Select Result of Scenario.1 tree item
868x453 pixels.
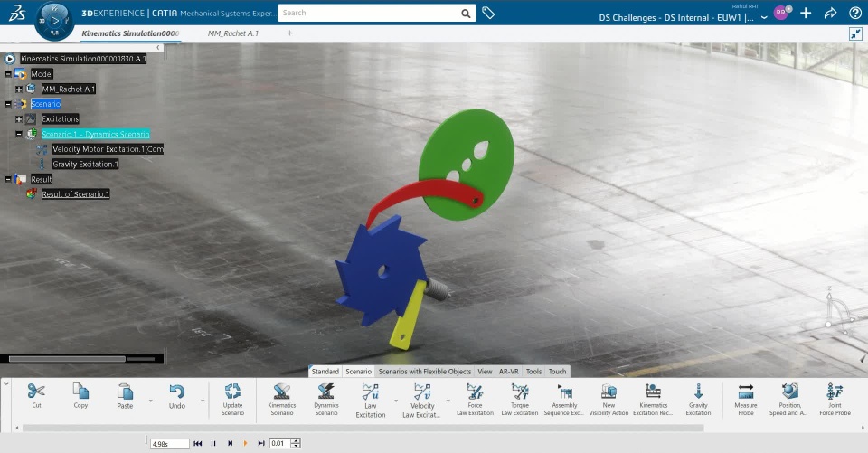click(75, 193)
